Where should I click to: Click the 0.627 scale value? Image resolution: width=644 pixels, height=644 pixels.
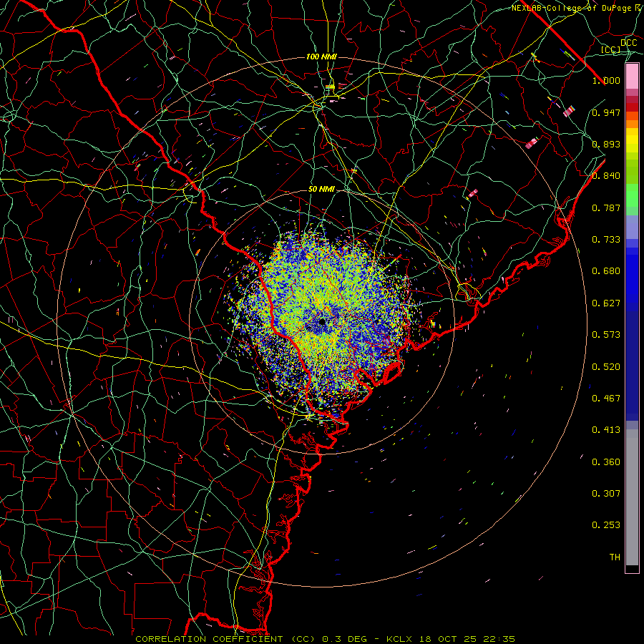click(x=606, y=303)
